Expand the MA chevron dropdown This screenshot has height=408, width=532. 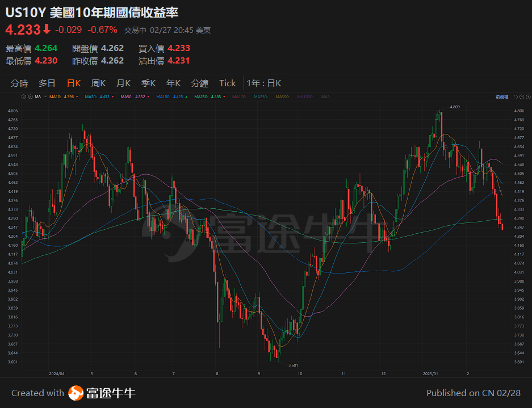[x=44, y=96]
